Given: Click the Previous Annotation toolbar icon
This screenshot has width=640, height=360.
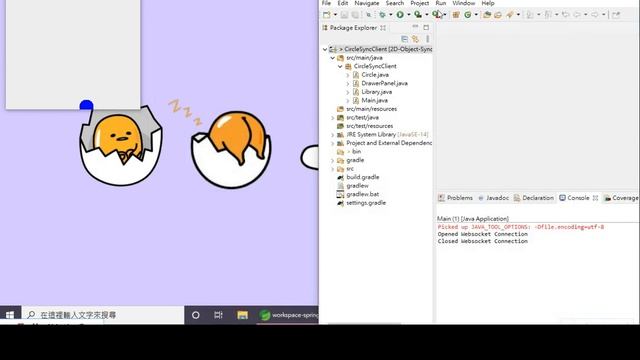Looking at the screenshot, I should tap(548, 15).
